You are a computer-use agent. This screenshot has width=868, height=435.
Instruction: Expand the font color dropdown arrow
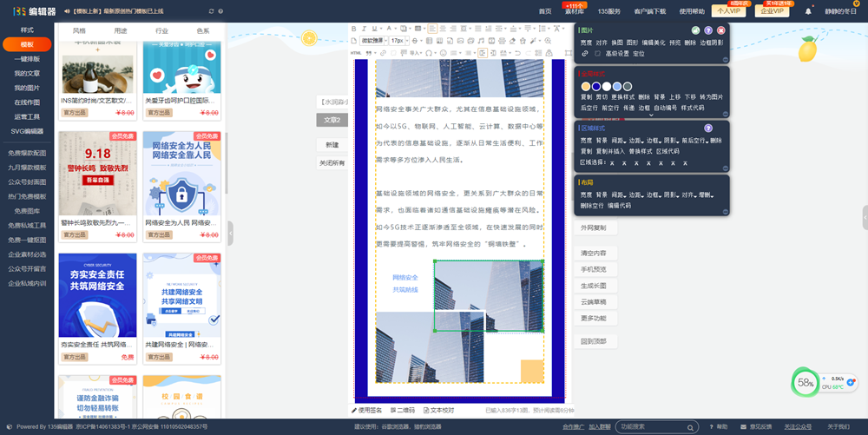395,29
